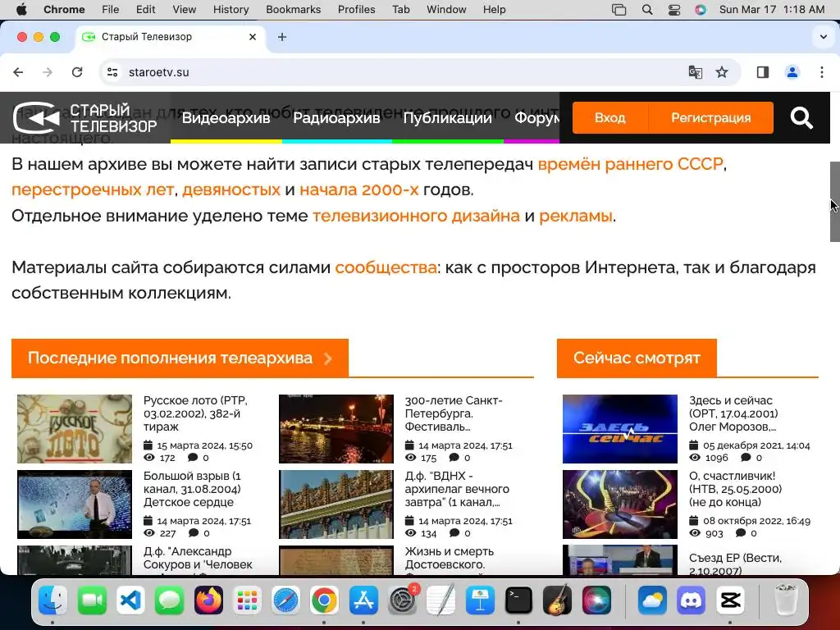
Task: Open the Здесь и сейчас thumbnail
Action: tap(620, 429)
